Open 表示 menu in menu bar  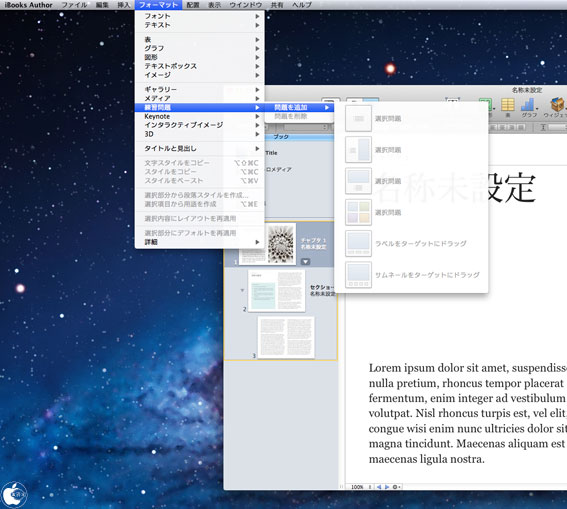214,5
